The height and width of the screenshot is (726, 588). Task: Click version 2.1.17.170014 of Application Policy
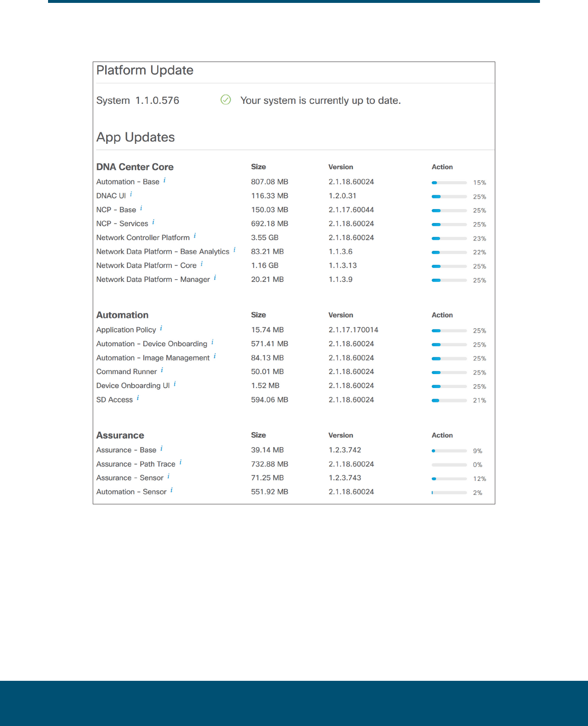(x=354, y=330)
